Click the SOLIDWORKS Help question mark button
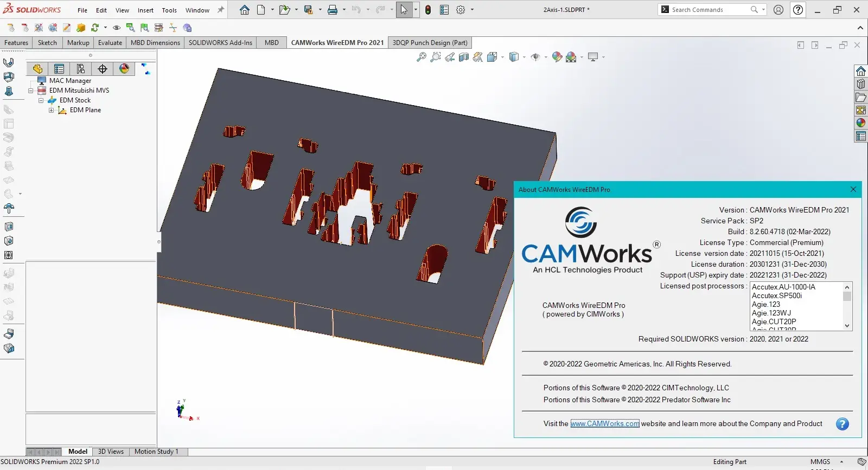868x470 pixels. pos(798,10)
